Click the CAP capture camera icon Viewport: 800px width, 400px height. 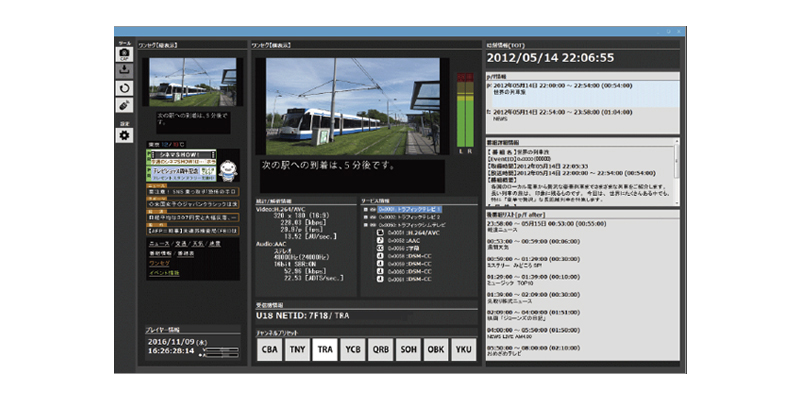(124, 52)
